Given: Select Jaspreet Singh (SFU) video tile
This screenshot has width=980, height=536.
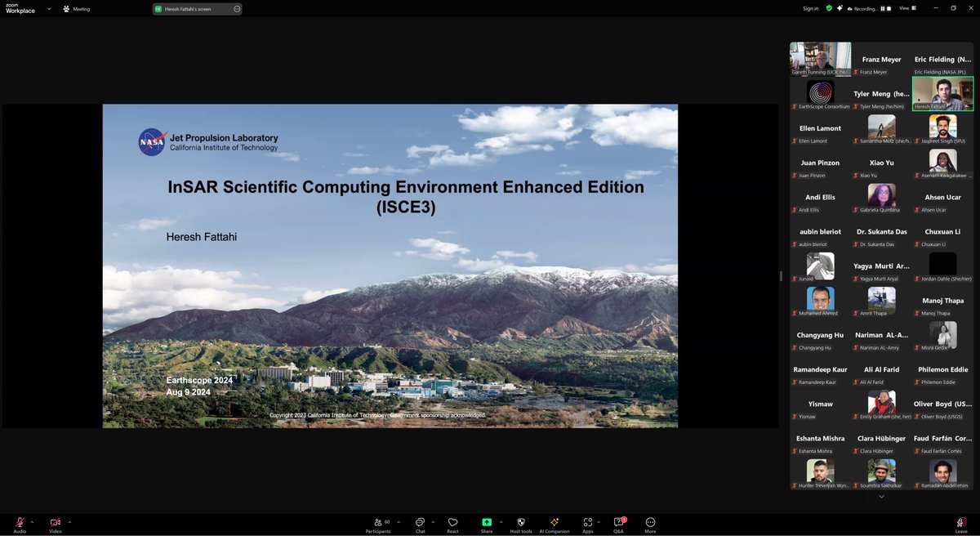Looking at the screenshot, I should point(942,128).
